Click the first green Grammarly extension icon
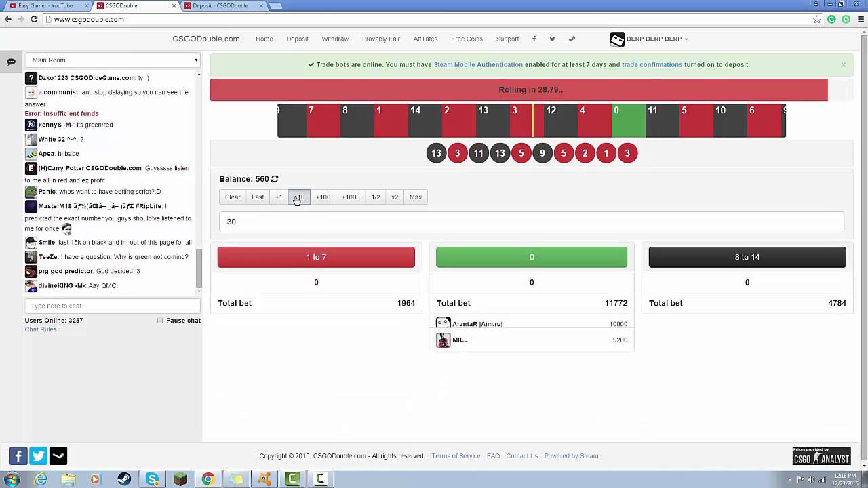Viewport: 868px width, 488px height. tap(831, 19)
